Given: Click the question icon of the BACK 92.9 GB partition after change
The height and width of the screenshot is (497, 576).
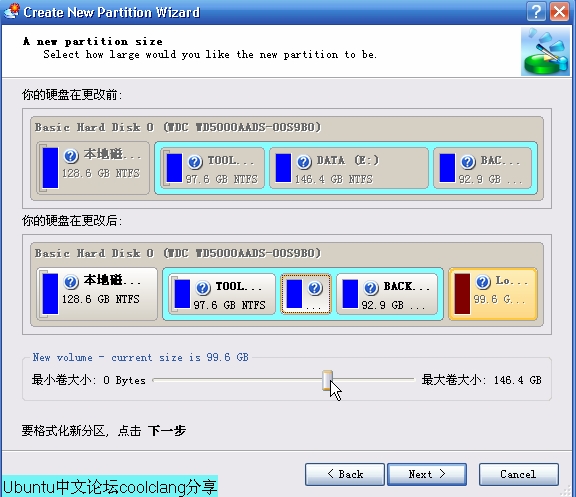Looking at the screenshot, I should (371, 288).
